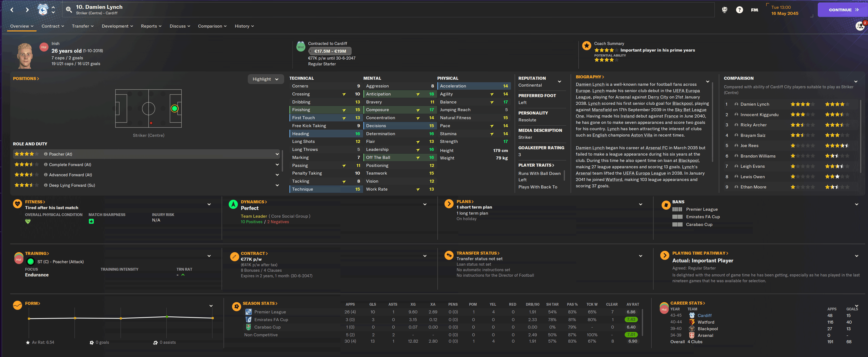Screen dimensions: 868x357
Task: Click the forward navigation arrow
Action: click(27, 10)
